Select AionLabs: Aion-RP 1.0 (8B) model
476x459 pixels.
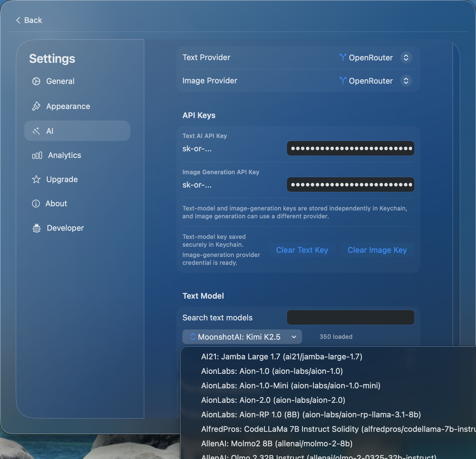click(x=311, y=415)
